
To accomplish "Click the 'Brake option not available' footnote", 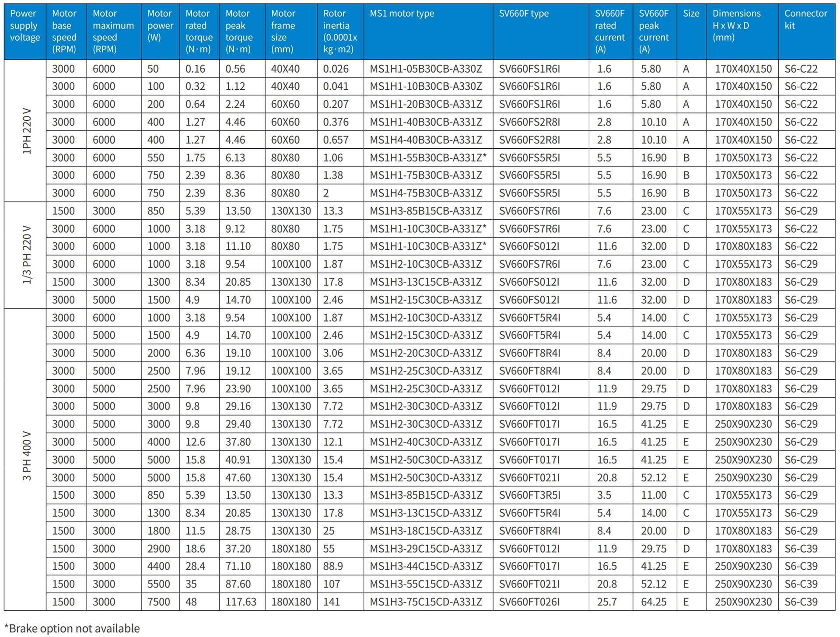I will 72,628.
